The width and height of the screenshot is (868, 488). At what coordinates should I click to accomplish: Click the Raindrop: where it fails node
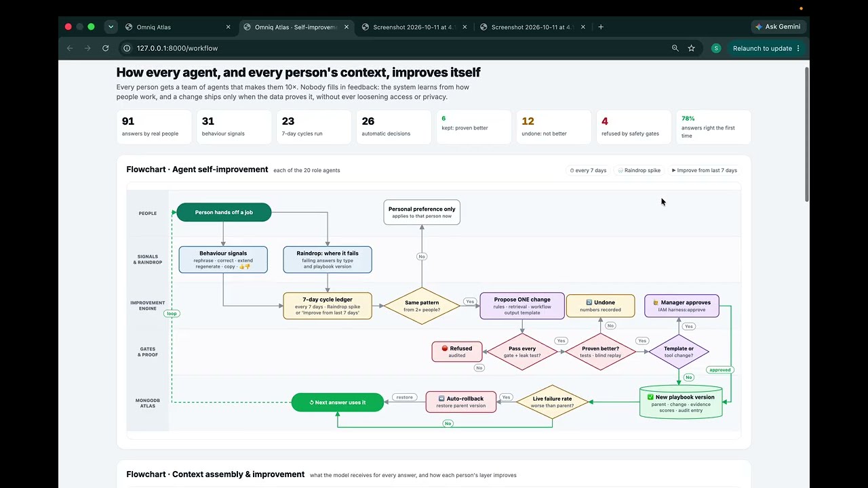[x=328, y=260]
